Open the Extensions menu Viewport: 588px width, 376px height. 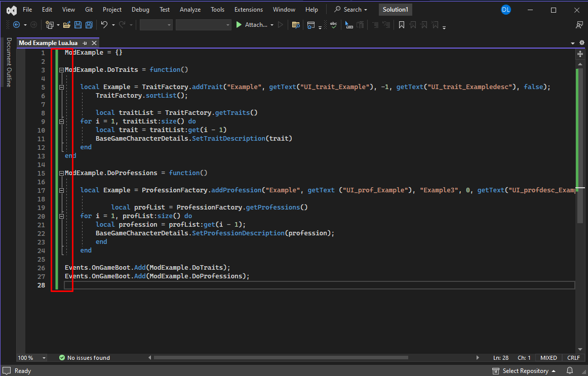click(x=249, y=10)
